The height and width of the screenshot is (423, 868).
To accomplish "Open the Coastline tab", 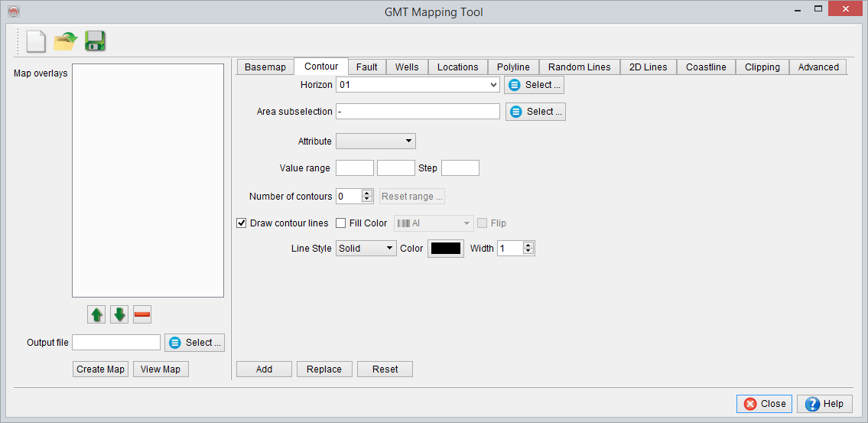I will [x=705, y=67].
